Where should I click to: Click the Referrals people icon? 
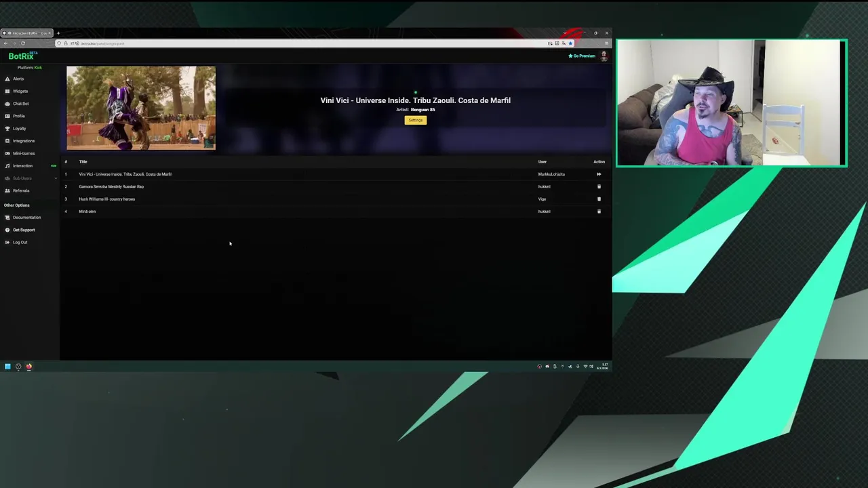(x=7, y=190)
